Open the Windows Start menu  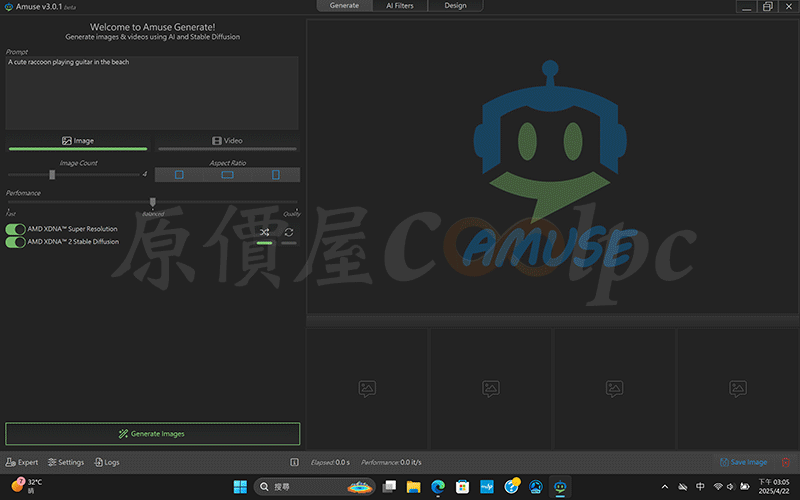240,487
